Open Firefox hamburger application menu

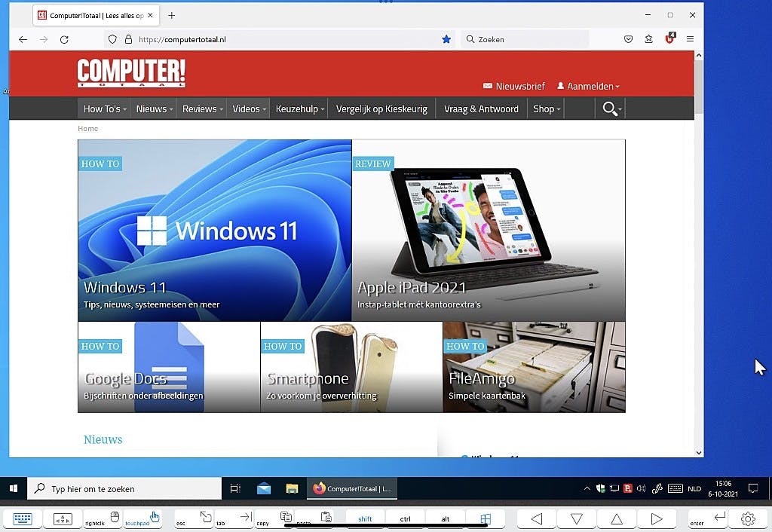click(x=691, y=39)
